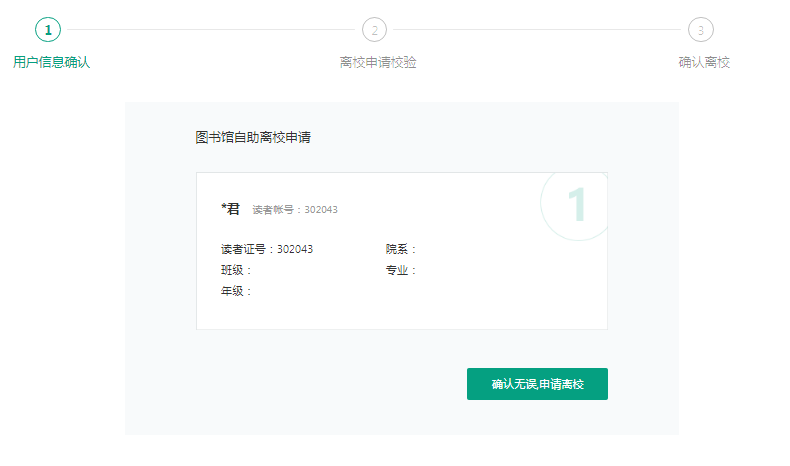Viewport: 790px width, 466px height.
Task: Click the 专业 field label
Action: [x=401, y=270]
